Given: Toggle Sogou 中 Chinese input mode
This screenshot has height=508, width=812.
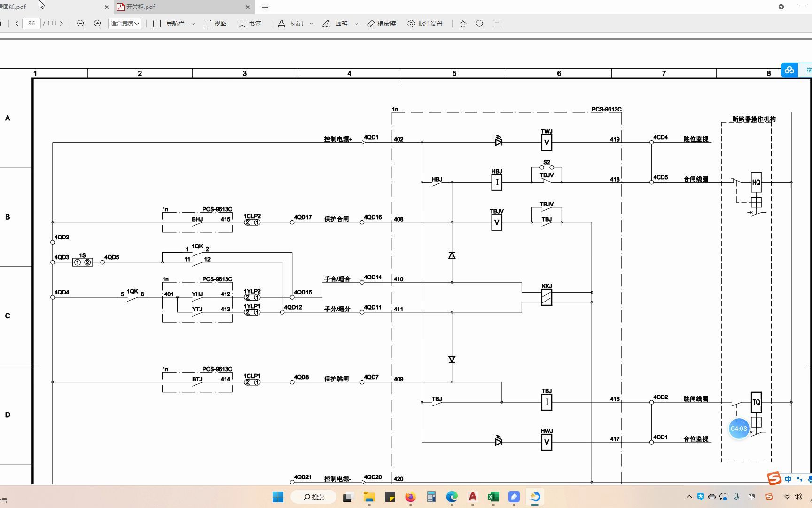Looking at the screenshot, I should (x=788, y=479).
